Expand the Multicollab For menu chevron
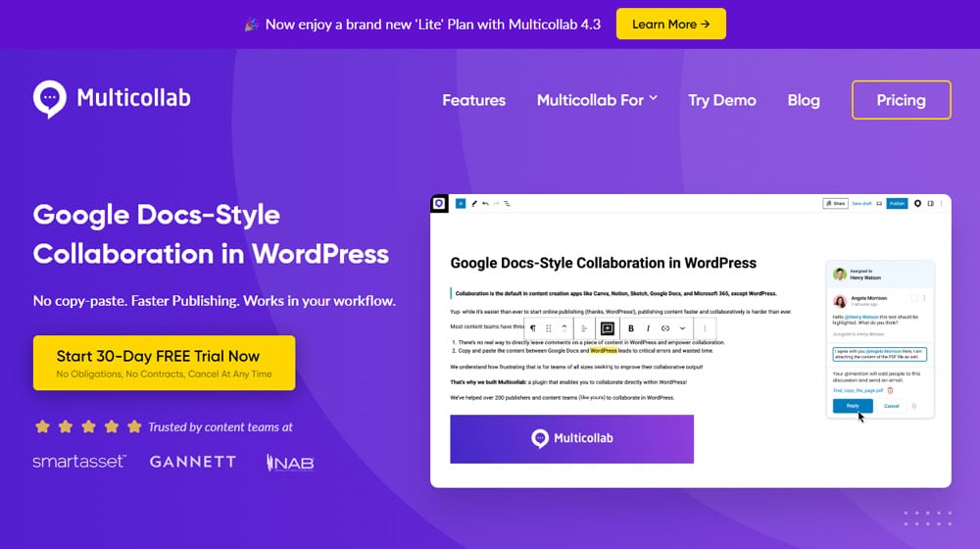980x549 pixels. tap(653, 99)
